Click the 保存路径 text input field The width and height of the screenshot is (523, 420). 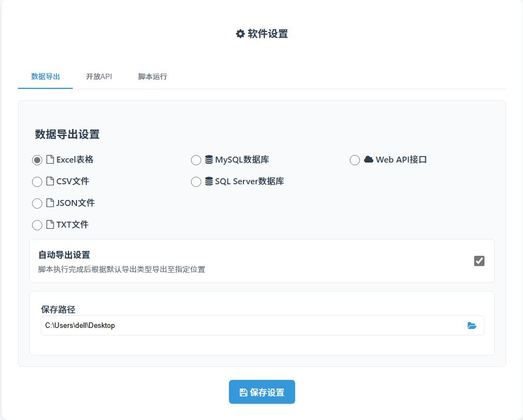click(x=250, y=326)
